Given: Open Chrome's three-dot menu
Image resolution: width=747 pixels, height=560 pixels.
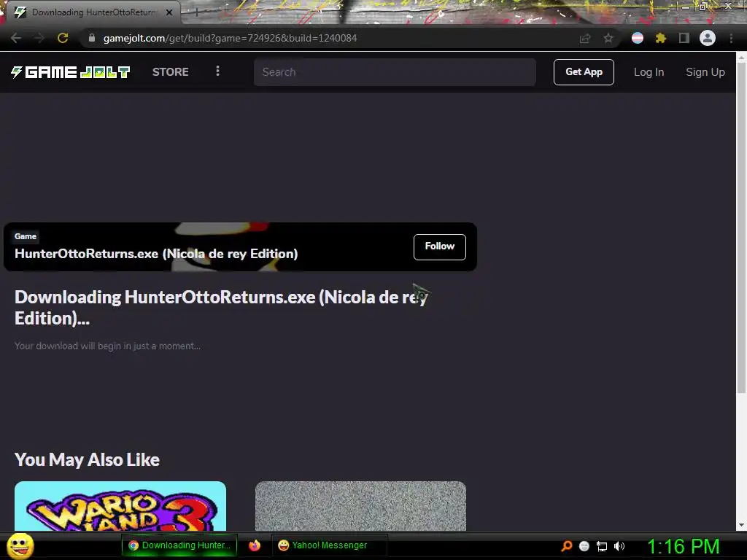Looking at the screenshot, I should 731,38.
